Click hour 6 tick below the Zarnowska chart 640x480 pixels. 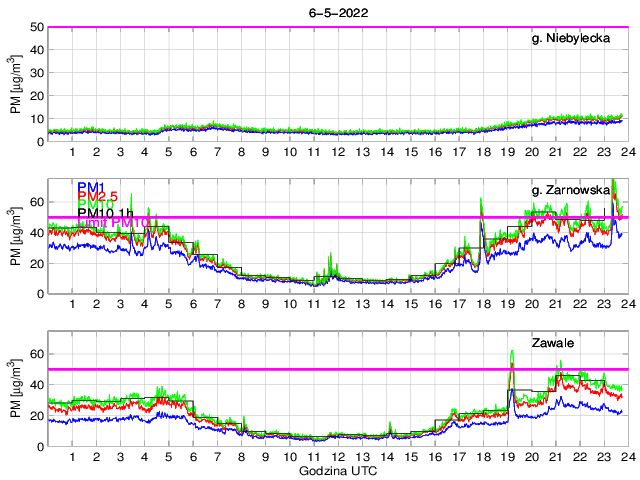pos(193,305)
